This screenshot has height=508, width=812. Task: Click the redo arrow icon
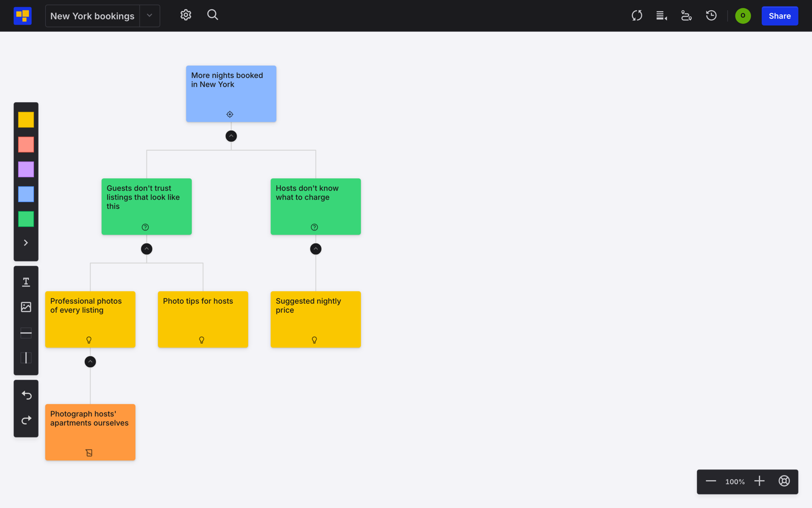(26, 420)
